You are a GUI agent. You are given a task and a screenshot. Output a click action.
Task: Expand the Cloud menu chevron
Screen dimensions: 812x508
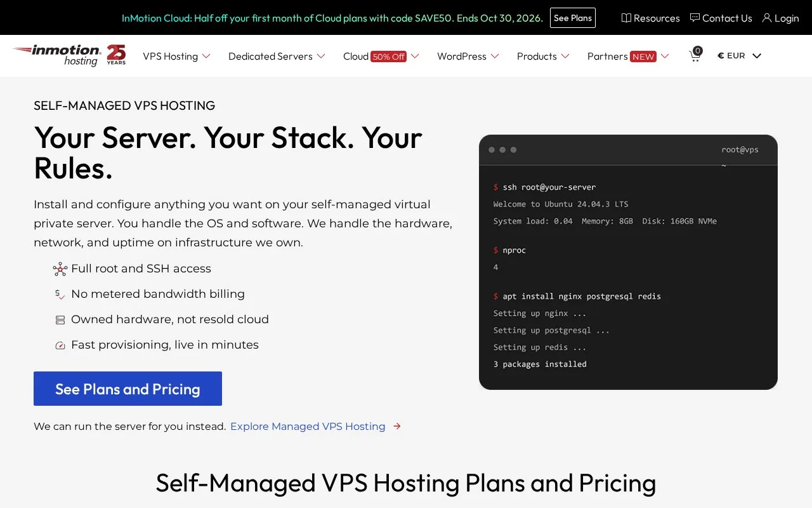415,57
